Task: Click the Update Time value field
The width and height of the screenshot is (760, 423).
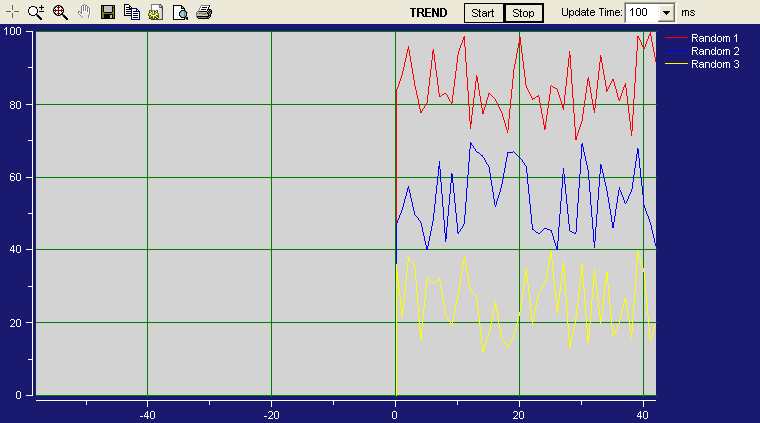Action: (640, 13)
